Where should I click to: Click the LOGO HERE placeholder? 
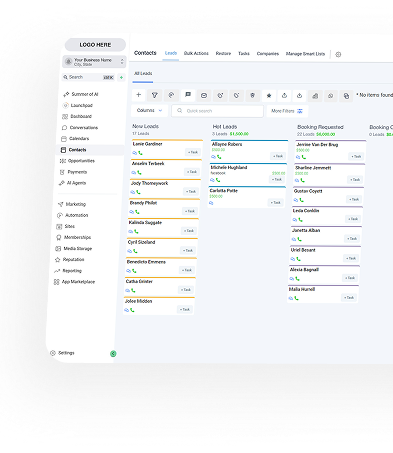[95, 45]
